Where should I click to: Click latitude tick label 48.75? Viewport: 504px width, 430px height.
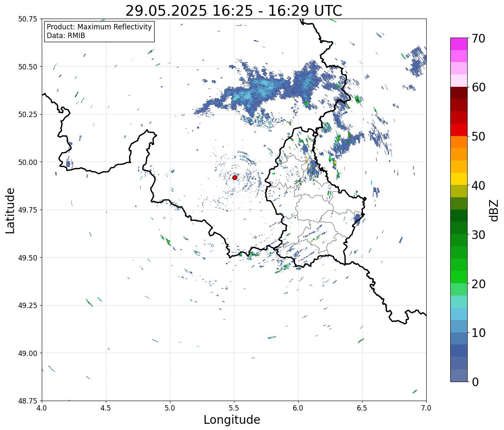(x=27, y=401)
